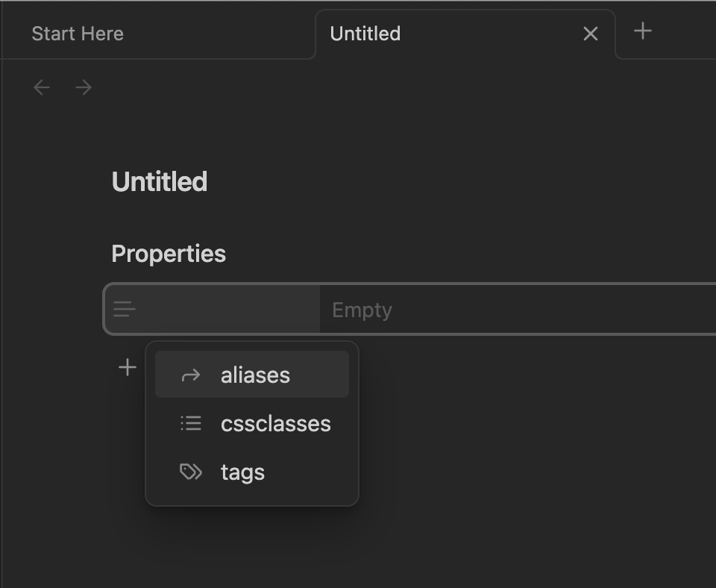This screenshot has height=588, width=716.
Task: Pick cssclasses from the suggestion list
Action: pos(275,424)
